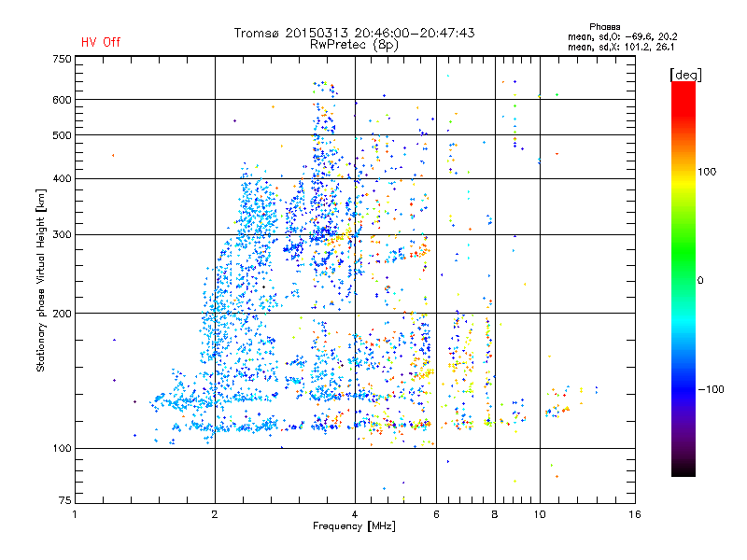Click the x-axis tick label '16'
This screenshot has width=747, height=560.
(x=635, y=514)
